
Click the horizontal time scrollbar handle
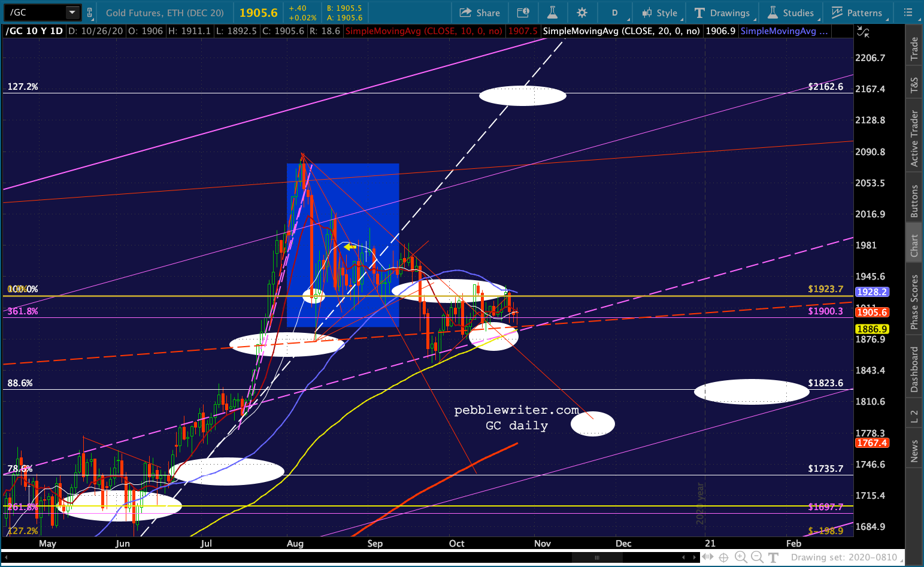598,557
